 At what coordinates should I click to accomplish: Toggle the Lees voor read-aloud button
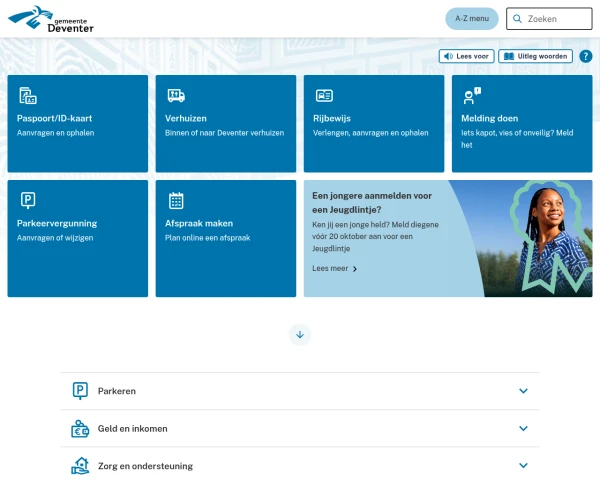[x=466, y=56]
